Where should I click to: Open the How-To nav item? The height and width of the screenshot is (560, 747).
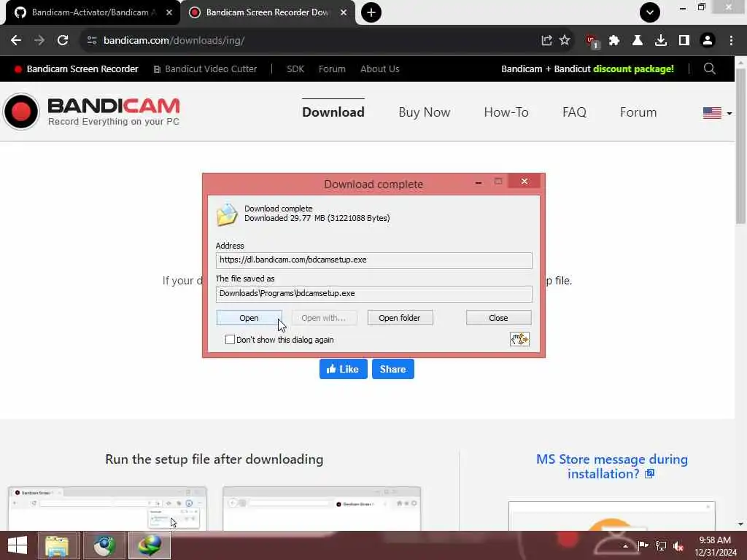pos(506,112)
